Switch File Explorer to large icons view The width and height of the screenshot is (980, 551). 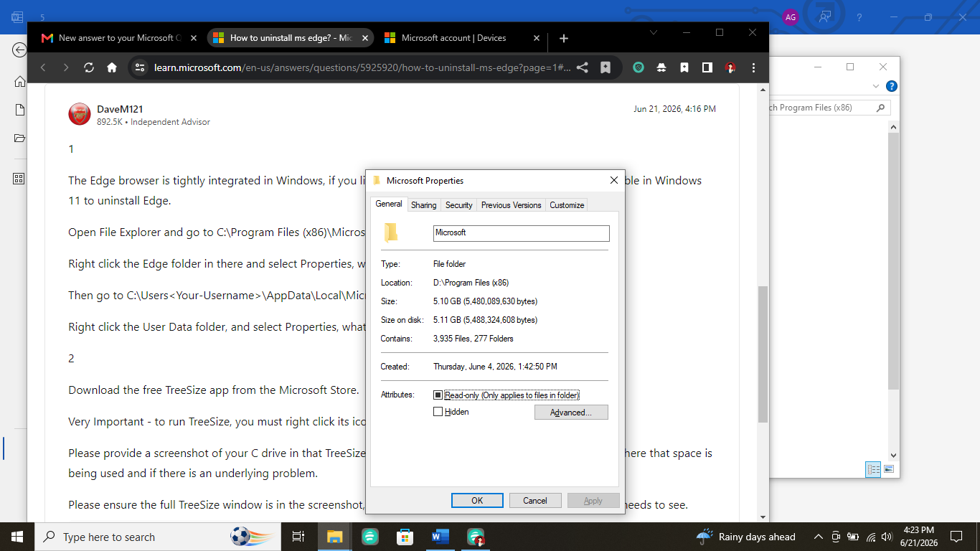point(889,469)
